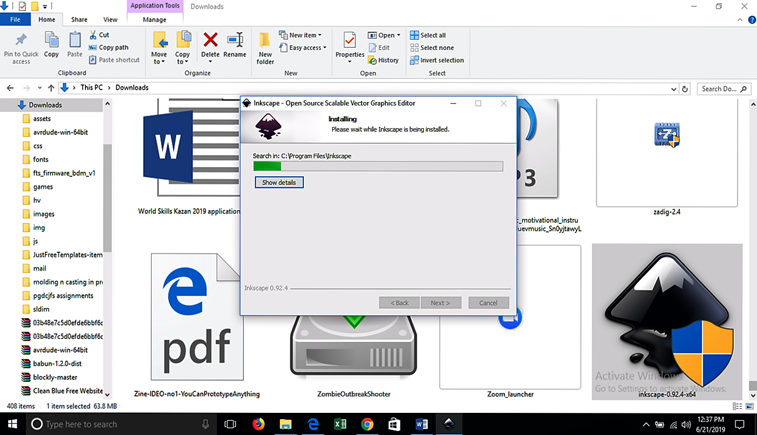
Task: Switch to the View ribbon tab
Action: pyautogui.click(x=110, y=19)
